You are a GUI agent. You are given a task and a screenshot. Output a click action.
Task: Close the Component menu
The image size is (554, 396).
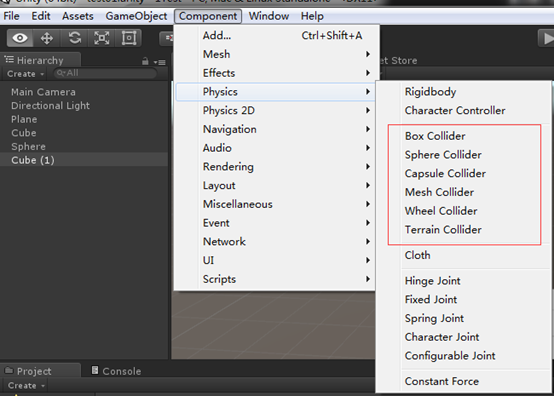click(208, 16)
